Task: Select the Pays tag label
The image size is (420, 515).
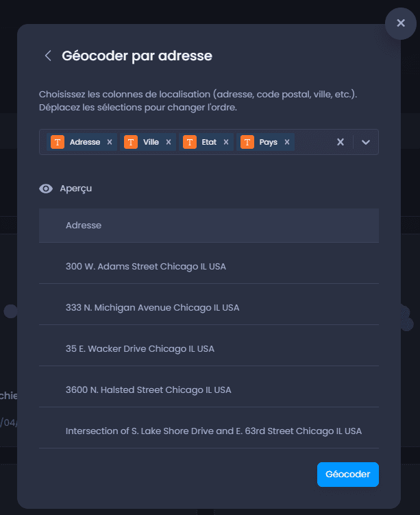Action: [269, 142]
